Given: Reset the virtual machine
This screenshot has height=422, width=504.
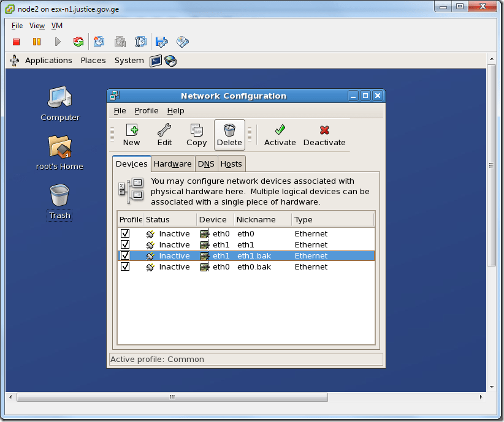Looking at the screenshot, I should click(x=78, y=41).
